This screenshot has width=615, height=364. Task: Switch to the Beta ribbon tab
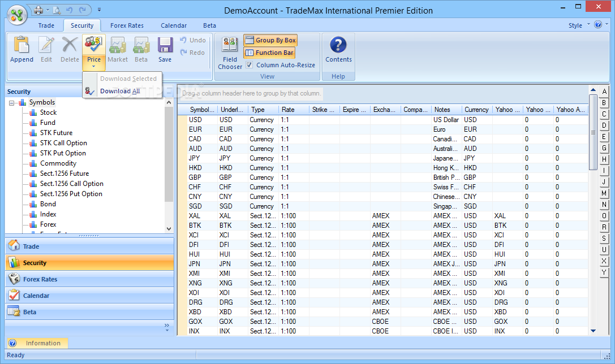click(209, 25)
